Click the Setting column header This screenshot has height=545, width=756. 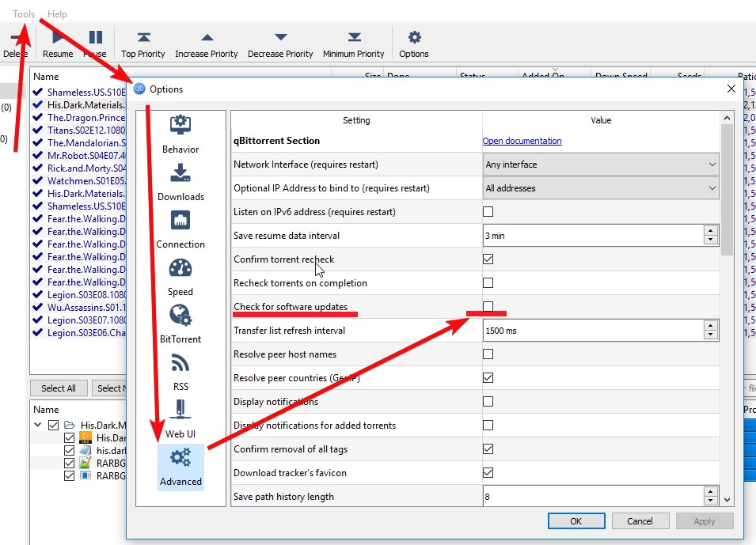[356, 120]
